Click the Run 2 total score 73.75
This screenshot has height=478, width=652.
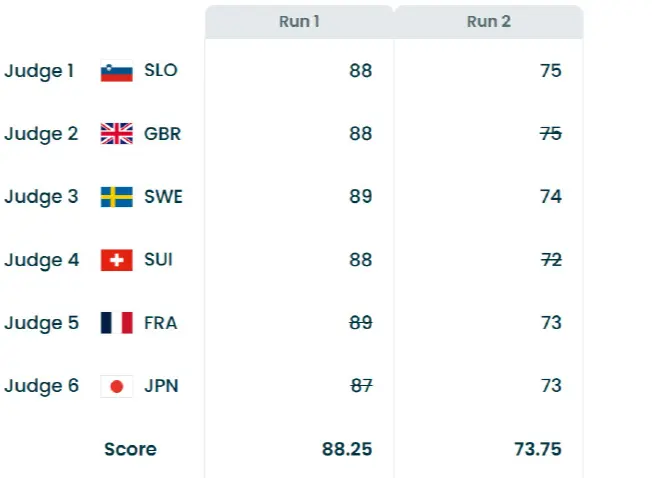(x=536, y=449)
